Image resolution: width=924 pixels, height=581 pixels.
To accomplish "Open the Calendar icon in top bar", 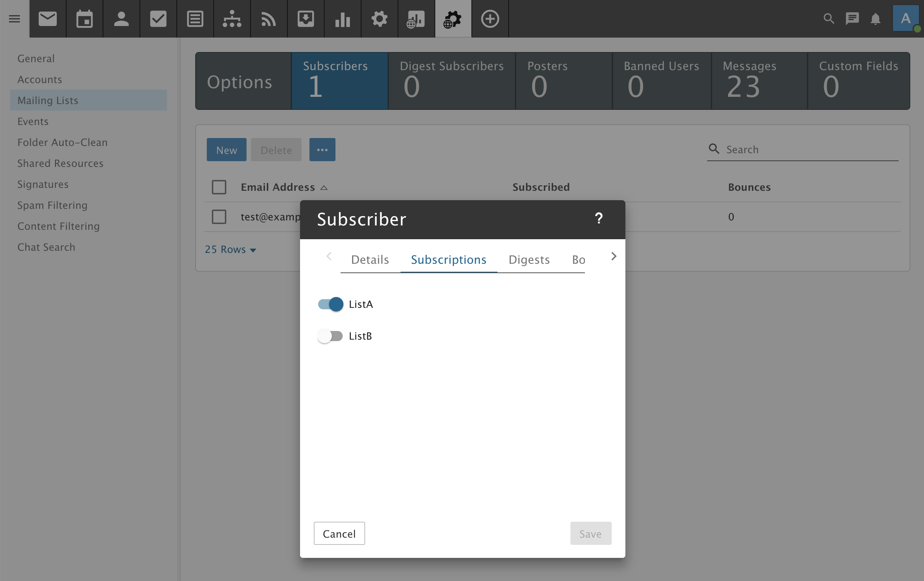I will pyautogui.click(x=85, y=19).
